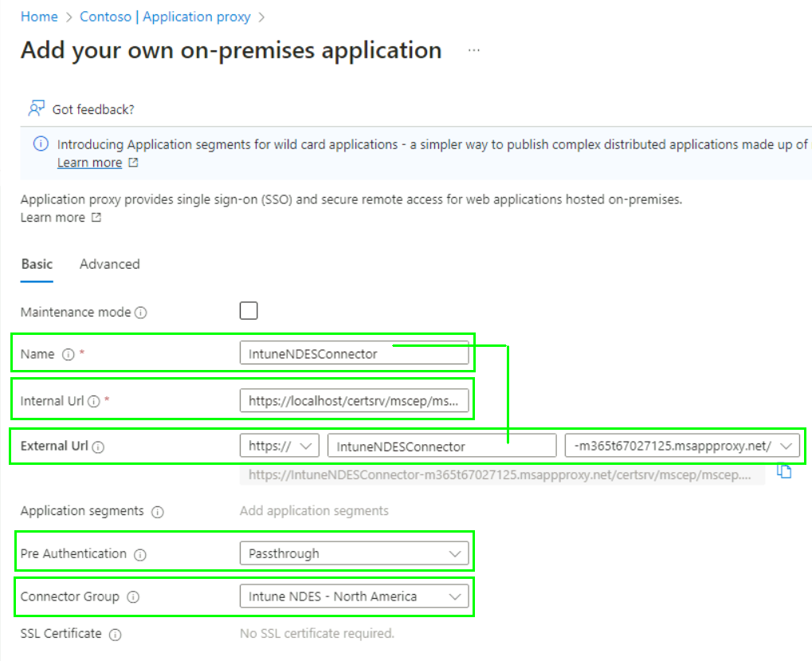The image size is (812, 661).
Task: Click the info icon beside Name label
Action: click(69, 354)
